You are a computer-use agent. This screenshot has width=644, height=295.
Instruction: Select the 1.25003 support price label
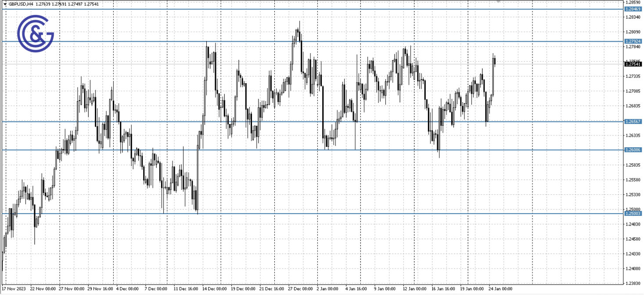[x=632, y=213]
